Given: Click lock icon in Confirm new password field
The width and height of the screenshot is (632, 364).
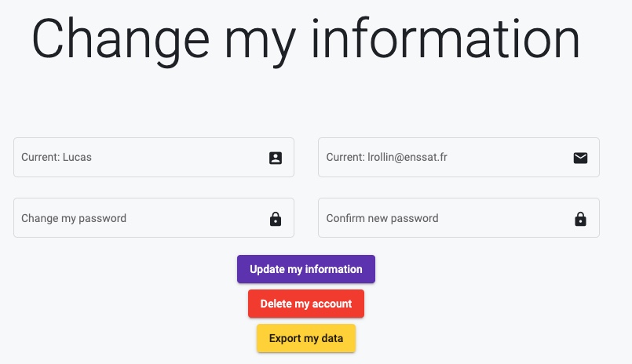Looking at the screenshot, I should (x=580, y=219).
